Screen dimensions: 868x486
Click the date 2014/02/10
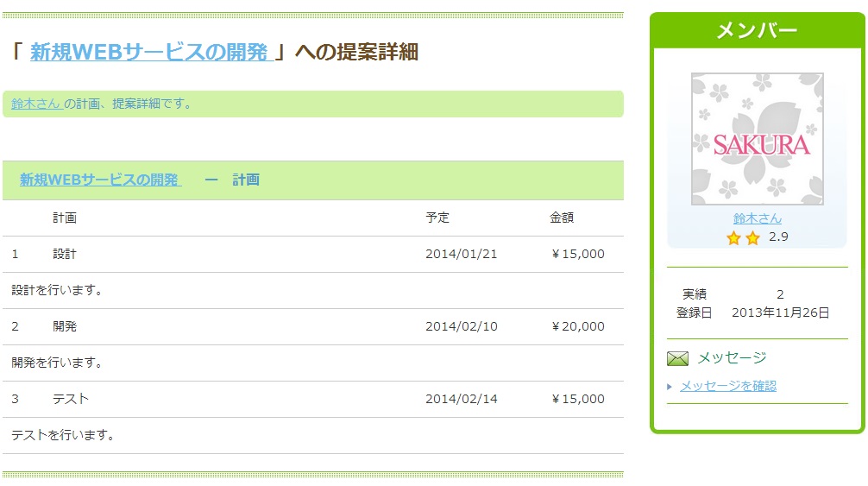461,326
